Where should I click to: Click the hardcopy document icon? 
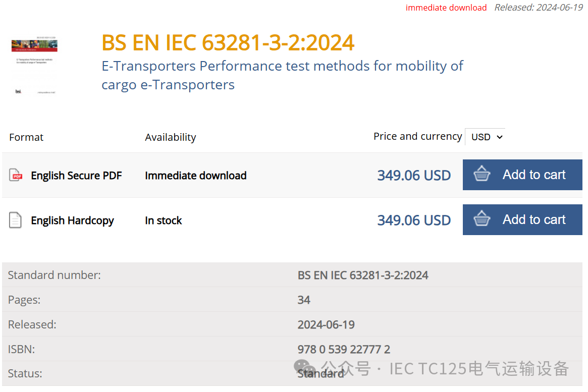pos(16,220)
